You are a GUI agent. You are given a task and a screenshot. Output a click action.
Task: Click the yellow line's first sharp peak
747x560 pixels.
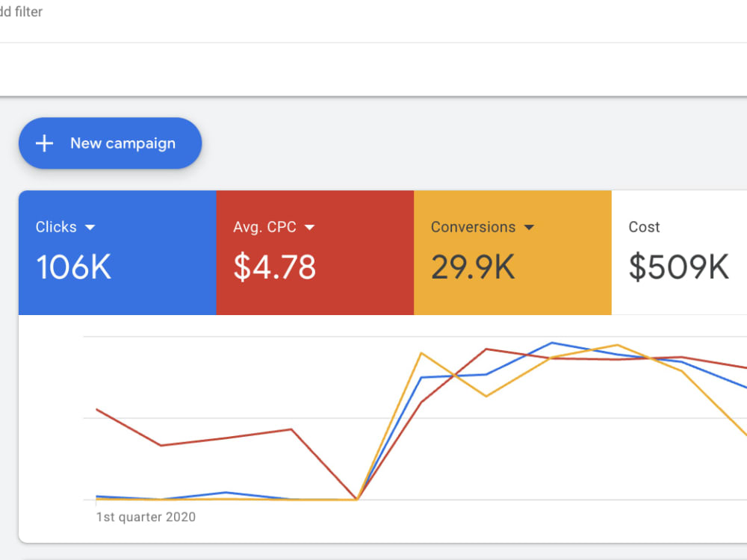(x=421, y=353)
